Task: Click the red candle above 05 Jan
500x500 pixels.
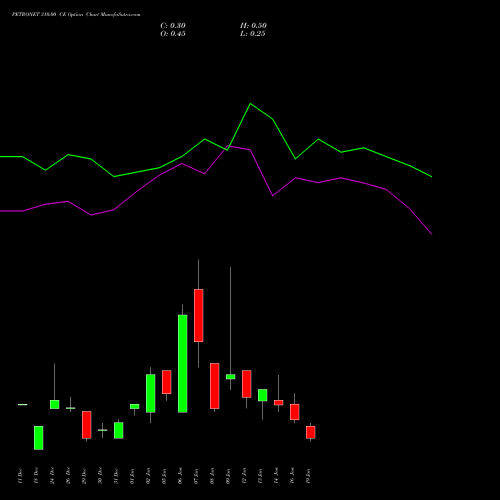Action: (167, 382)
